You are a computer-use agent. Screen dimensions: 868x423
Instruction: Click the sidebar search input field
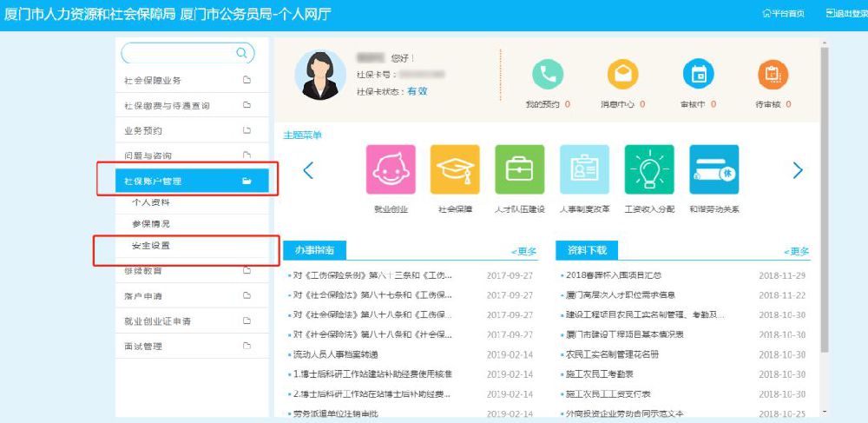pyautogui.click(x=178, y=53)
